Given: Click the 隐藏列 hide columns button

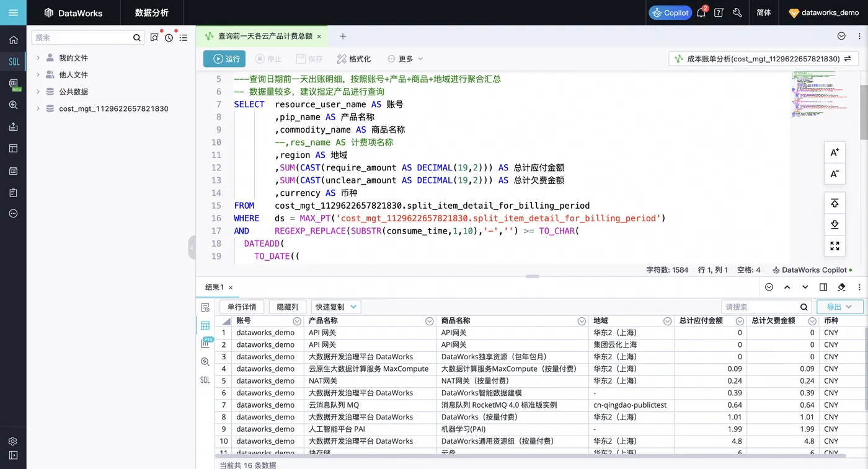Looking at the screenshot, I should [288, 307].
